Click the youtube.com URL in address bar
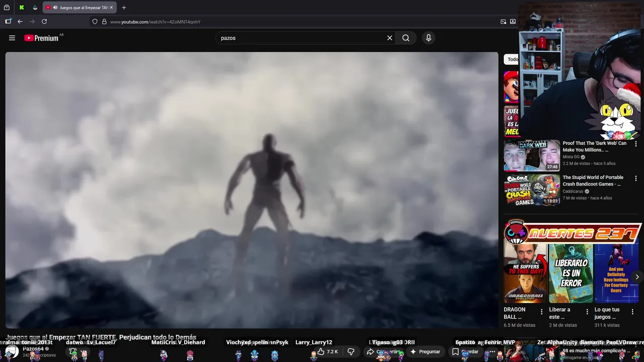Screen dimensions: 644x362 click(155, 22)
